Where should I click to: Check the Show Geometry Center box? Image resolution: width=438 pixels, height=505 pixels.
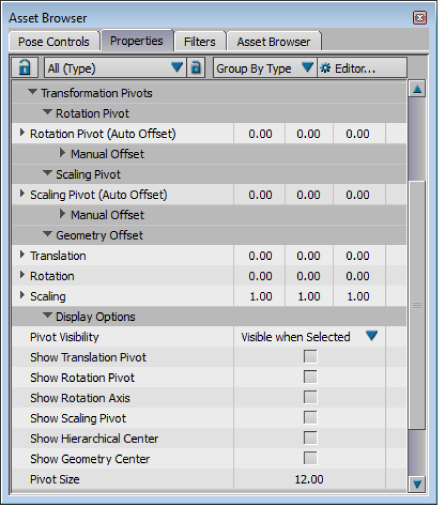click(310, 458)
